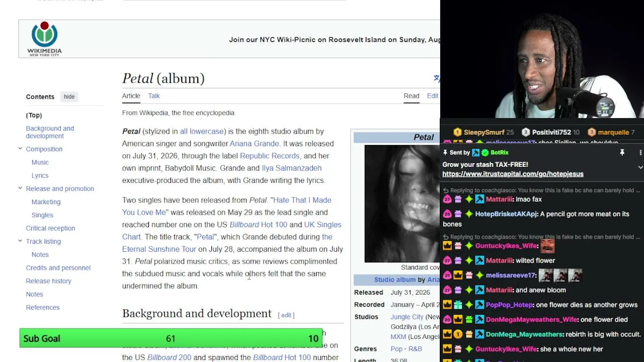The width and height of the screenshot is (644, 362).
Task: Jump to References in Contents
Action: (x=43, y=307)
